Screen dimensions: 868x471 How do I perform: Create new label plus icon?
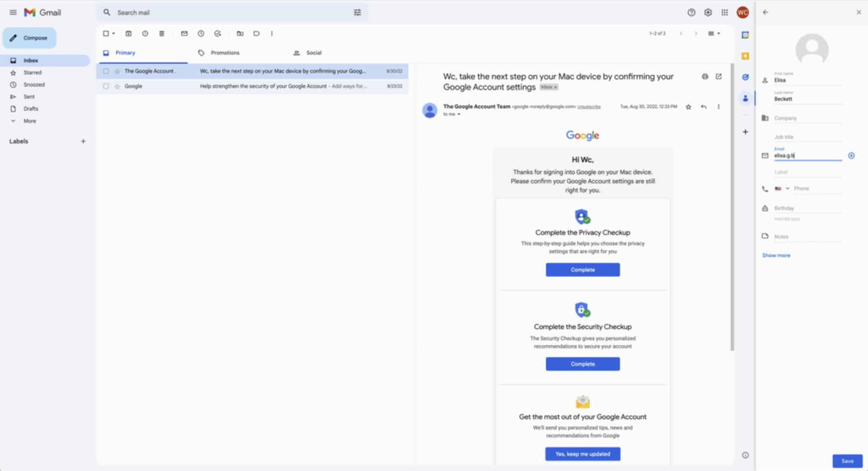[83, 141]
